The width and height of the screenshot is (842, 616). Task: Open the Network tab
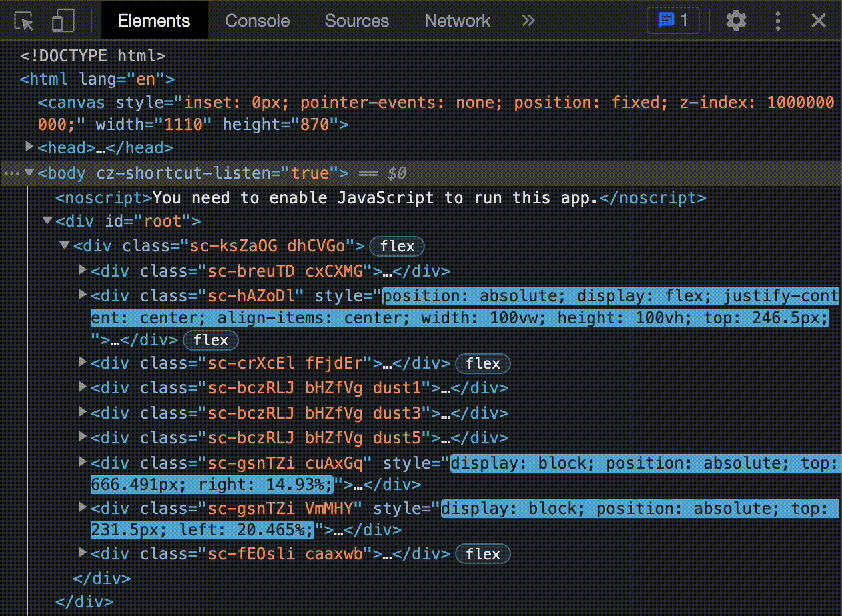(458, 21)
